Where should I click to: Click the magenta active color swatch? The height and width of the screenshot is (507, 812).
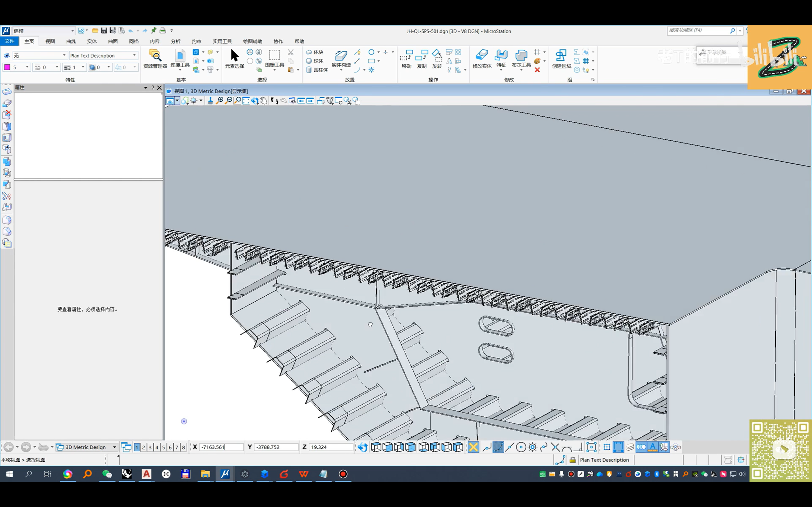[x=7, y=67]
